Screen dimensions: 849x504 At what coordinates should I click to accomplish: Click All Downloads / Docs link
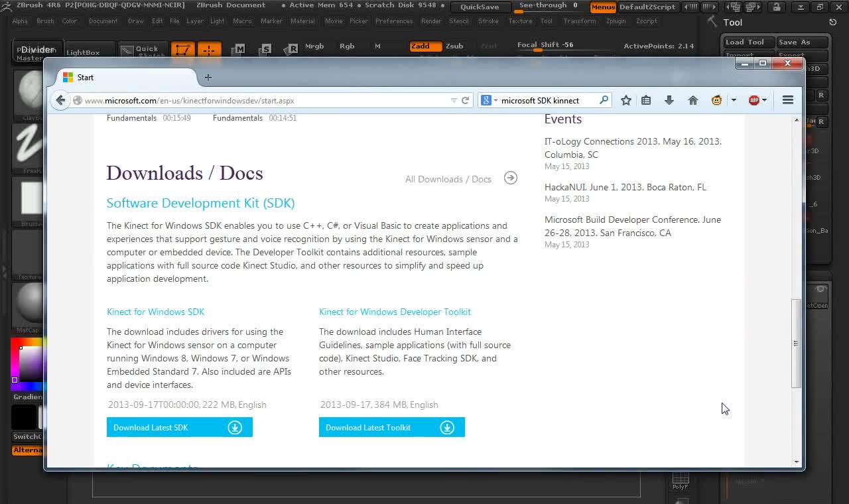pyautogui.click(x=448, y=179)
